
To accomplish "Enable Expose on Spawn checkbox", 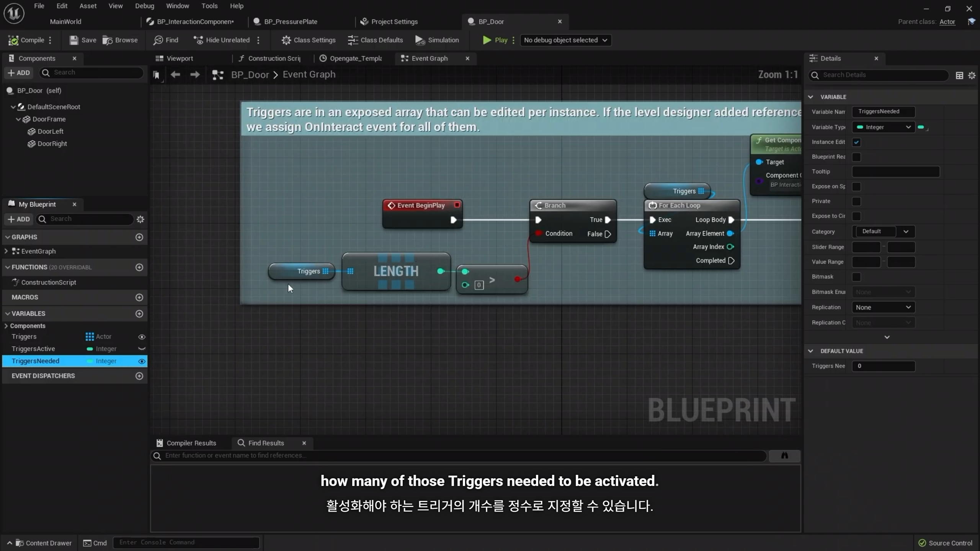I will (856, 186).
